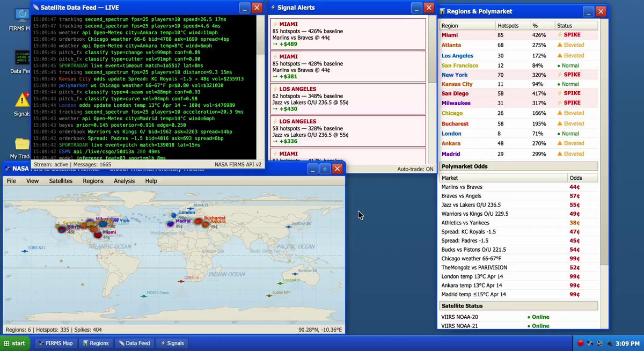The width and height of the screenshot is (644, 351).
Task: Click the Windows start button
Action: point(15,343)
